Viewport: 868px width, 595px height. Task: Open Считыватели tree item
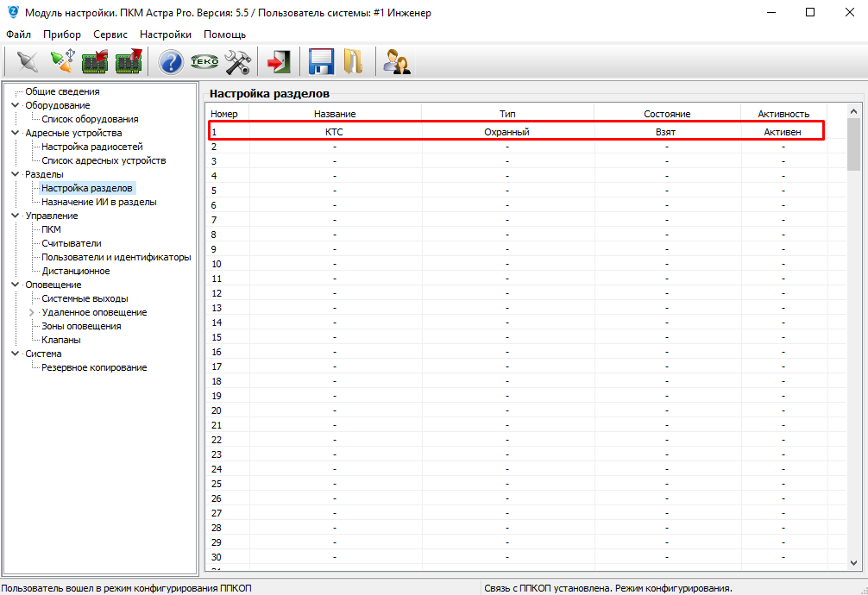(x=72, y=243)
